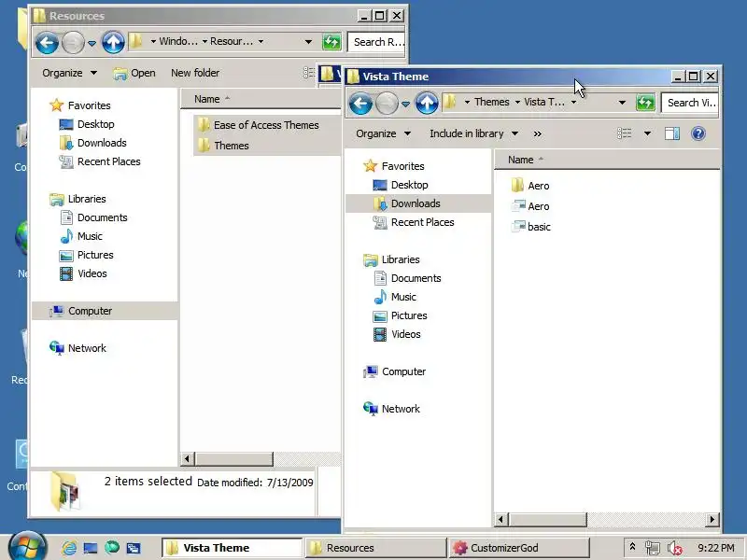Open recent pages dropdown in Resources window
Image resolution: width=747 pixels, height=560 pixels.
[92, 43]
